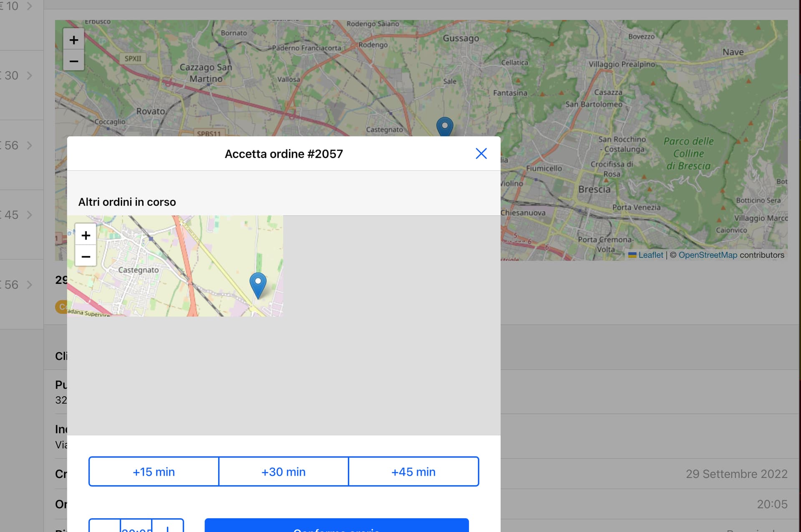Confirm the time with Conferma orario
801x532 pixels.
(x=336, y=529)
